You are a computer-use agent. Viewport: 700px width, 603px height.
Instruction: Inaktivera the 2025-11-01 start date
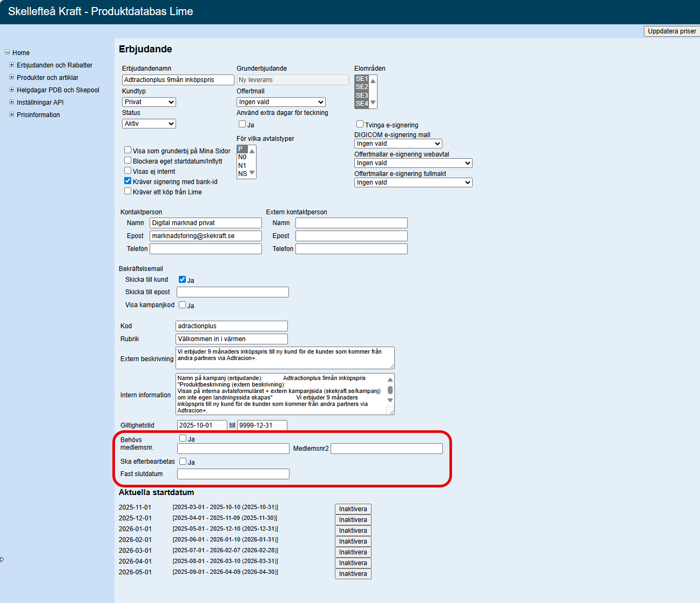[x=353, y=509]
